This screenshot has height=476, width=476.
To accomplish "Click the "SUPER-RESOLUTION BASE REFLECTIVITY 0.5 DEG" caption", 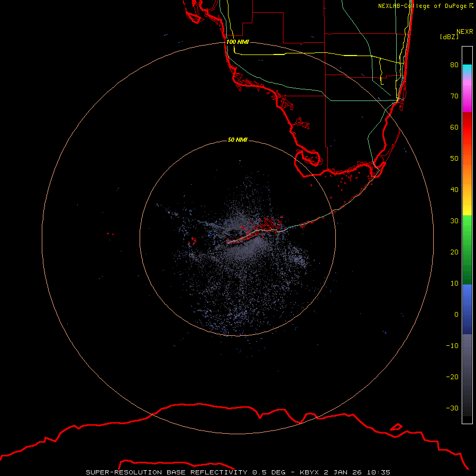I will pos(186,472).
